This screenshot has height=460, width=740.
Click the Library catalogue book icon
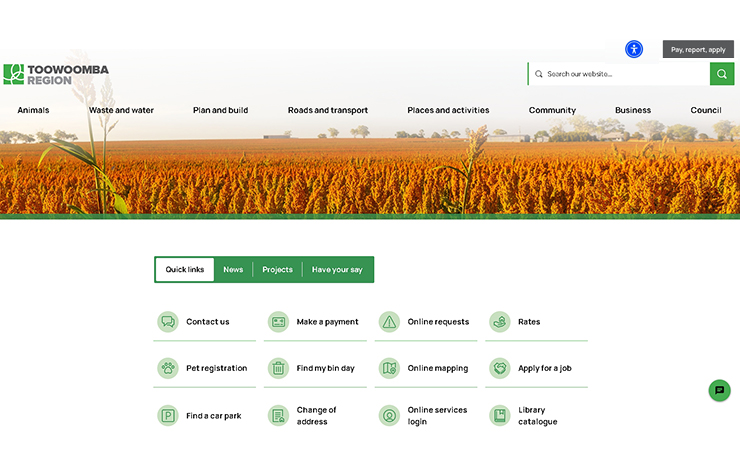pos(500,416)
